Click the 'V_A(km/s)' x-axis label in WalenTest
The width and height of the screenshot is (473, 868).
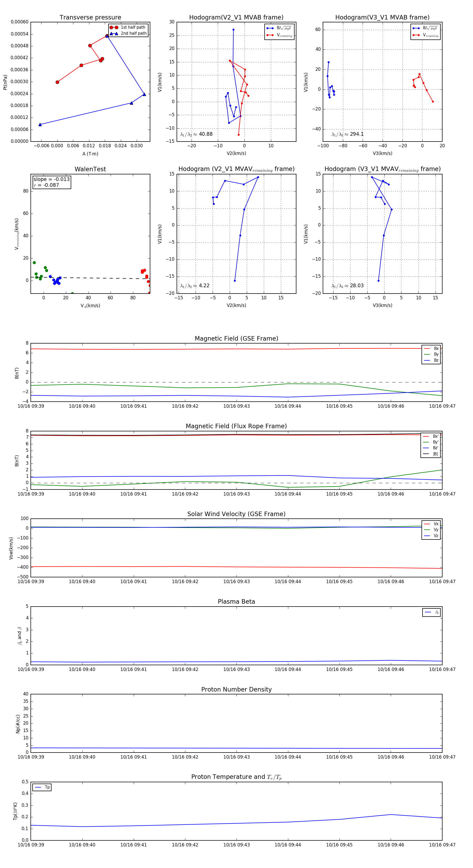(90, 306)
